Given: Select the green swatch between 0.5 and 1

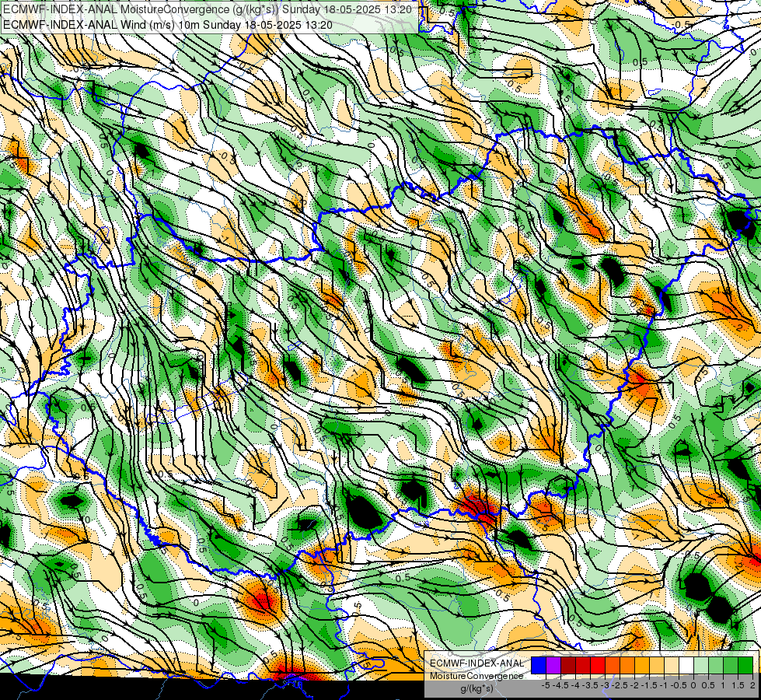Looking at the screenshot, I should click(716, 665).
